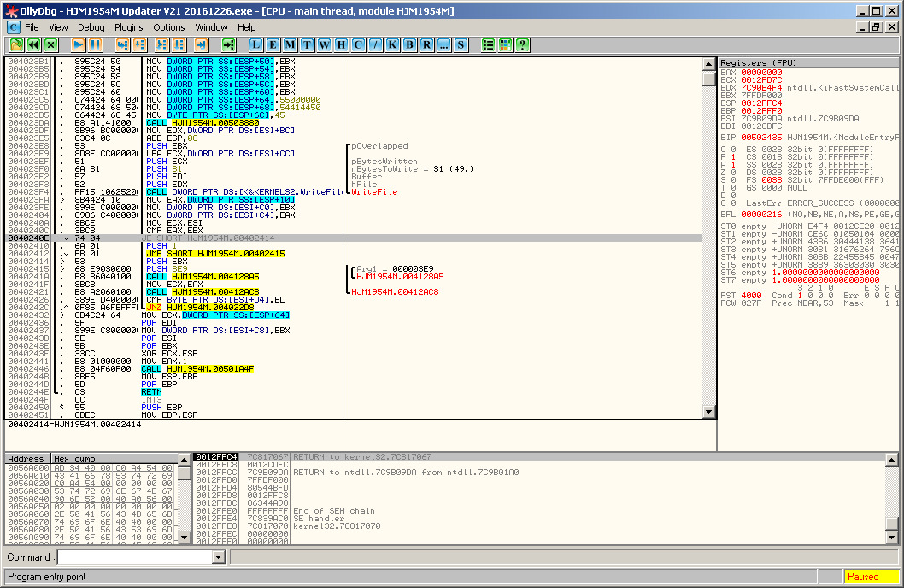Image resolution: width=904 pixels, height=588 pixels.
Task: Open Log window with L button
Action: pyautogui.click(x=256, y=44)
